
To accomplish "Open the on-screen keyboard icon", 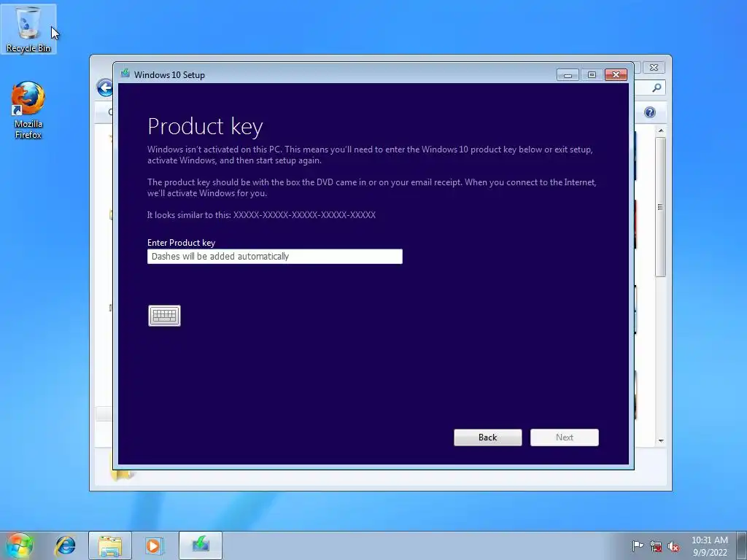I will point(164,315).
